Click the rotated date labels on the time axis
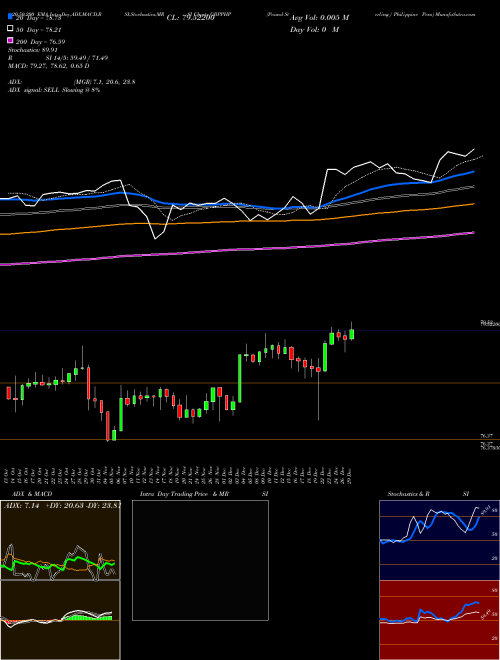The image size is (500, 660). point(179,474)
